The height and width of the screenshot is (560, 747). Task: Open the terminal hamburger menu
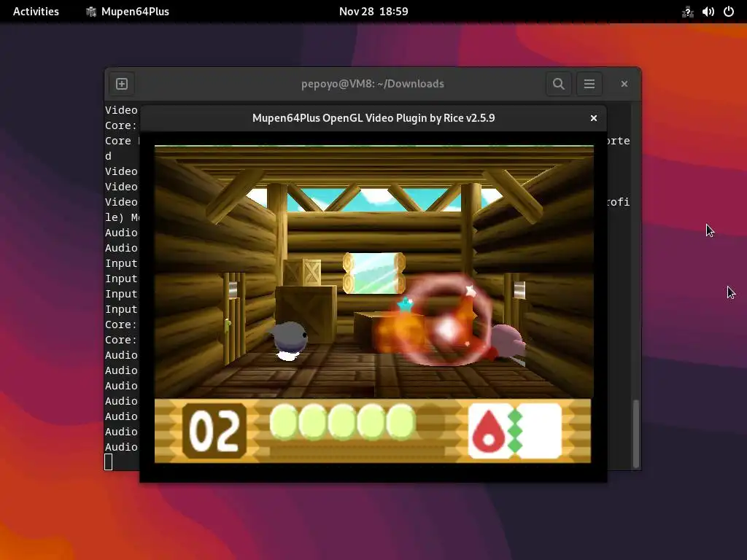point(589,84)
